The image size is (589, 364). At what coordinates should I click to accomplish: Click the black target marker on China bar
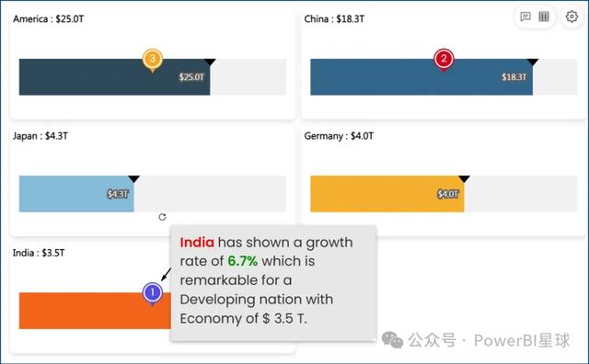click(533, 62)
